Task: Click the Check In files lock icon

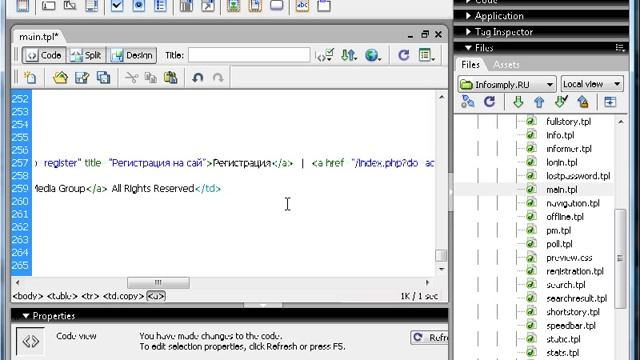Action: (583, 102)
